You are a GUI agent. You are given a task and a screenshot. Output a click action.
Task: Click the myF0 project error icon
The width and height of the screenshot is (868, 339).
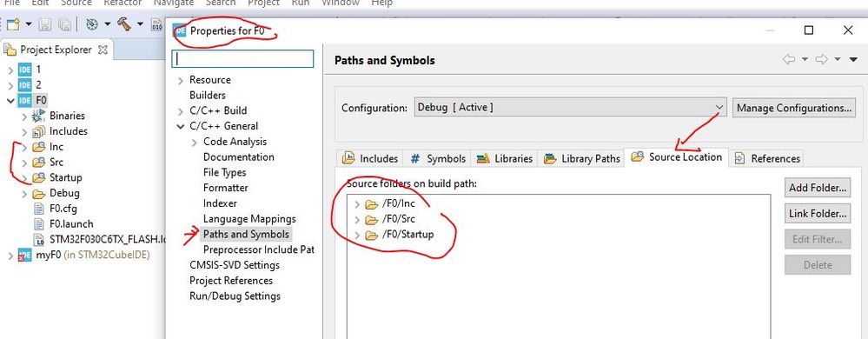(x=25, y=256)
